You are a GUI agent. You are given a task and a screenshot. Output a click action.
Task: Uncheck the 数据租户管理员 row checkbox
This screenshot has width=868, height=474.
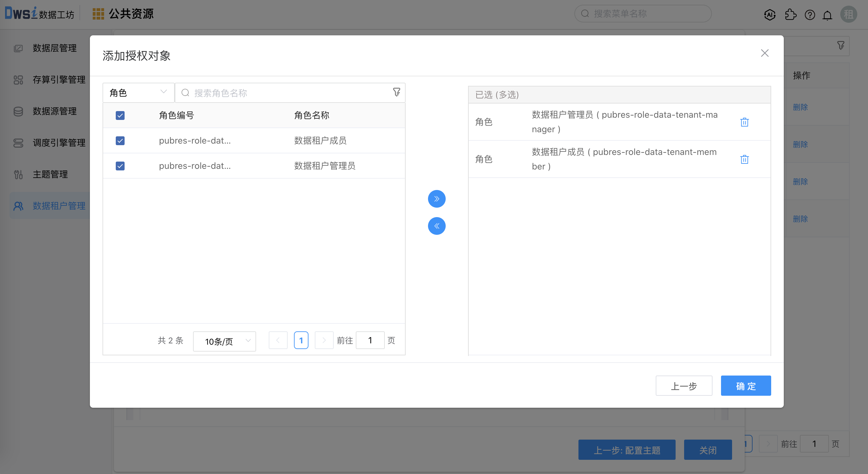[x=120, y=166]
